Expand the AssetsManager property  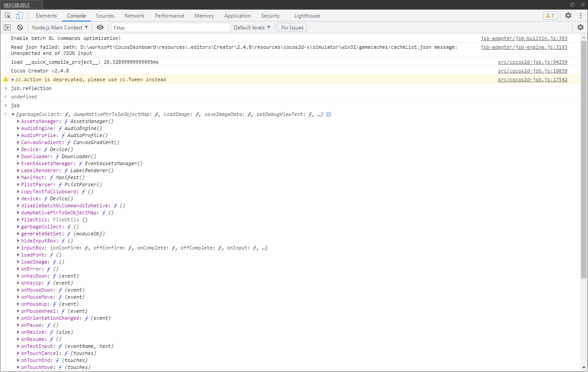18,121
